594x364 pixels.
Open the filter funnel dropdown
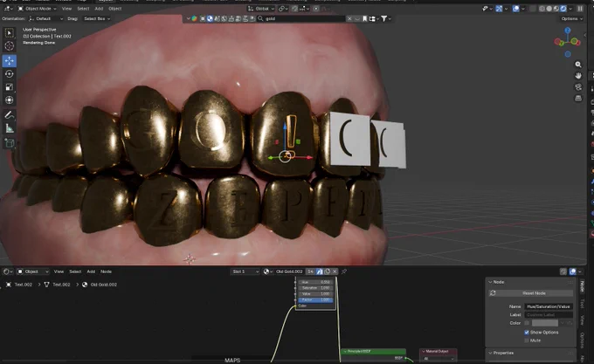(385, 18)
